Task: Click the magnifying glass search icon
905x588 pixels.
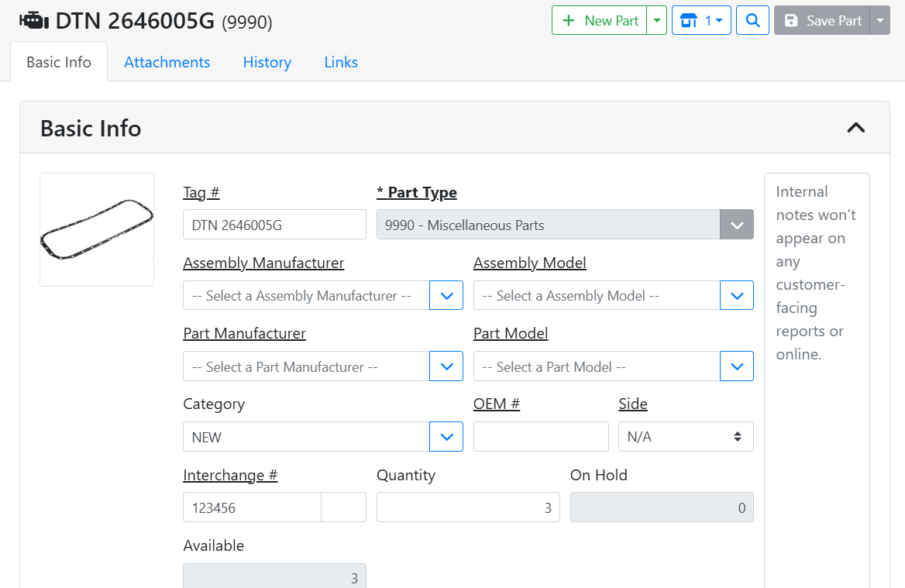Action: 752,21
